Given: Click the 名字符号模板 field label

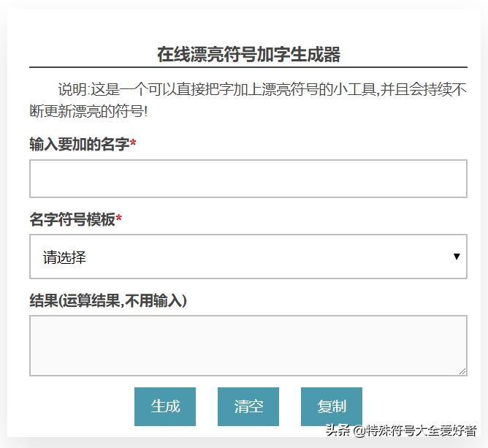Looking at the screenshot, I should (x=72, y=219).
